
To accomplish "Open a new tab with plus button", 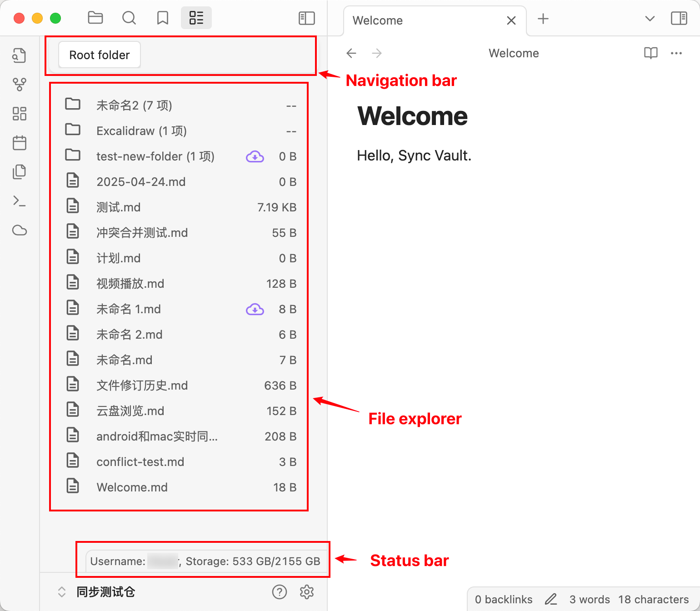I will (x=543, y=19).
